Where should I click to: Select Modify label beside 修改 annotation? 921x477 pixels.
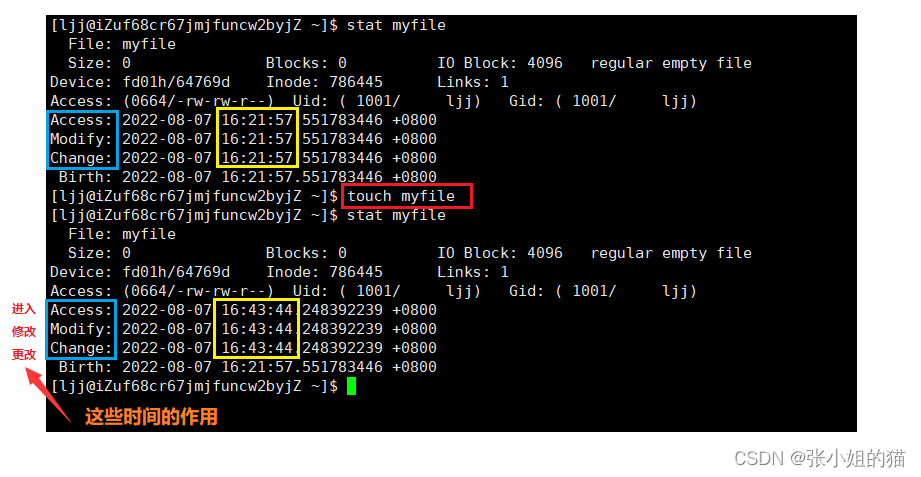pos(80,329)
